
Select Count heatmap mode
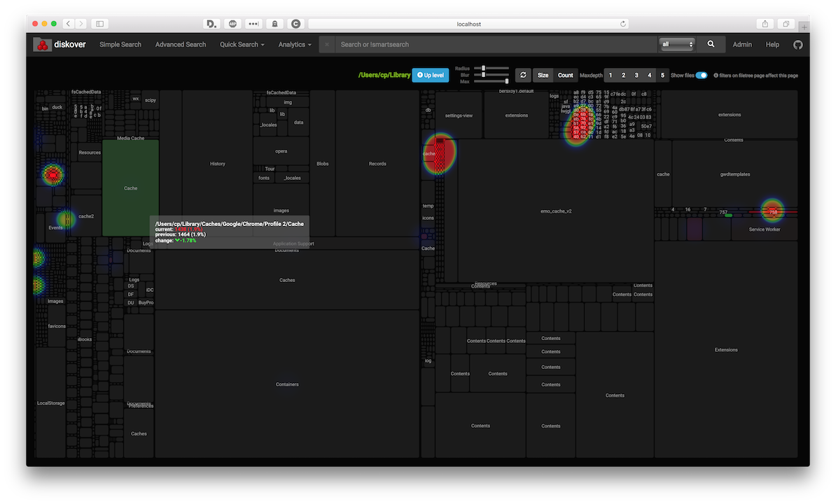[x=565, y=75]
